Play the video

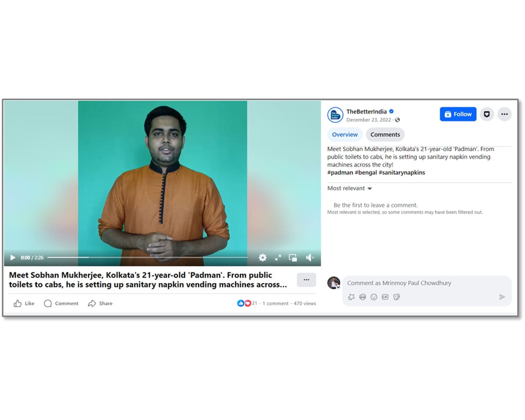pos(13,258)
